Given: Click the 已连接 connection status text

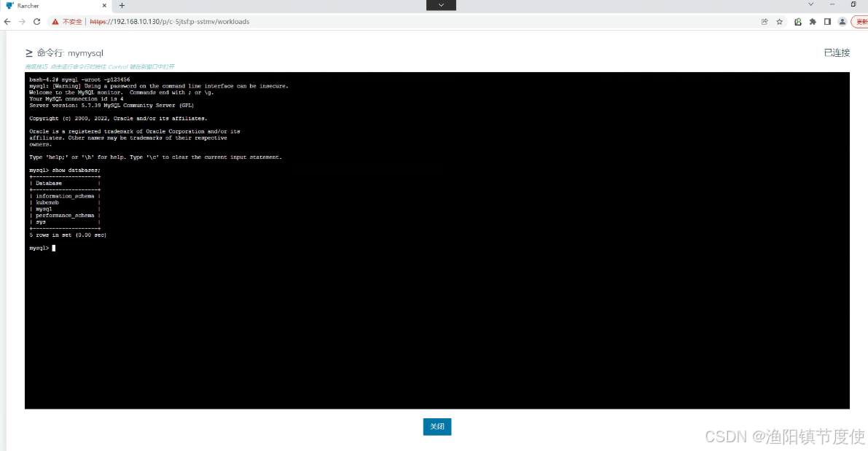Looking at the screenshot, I should [x=837, y=52].
